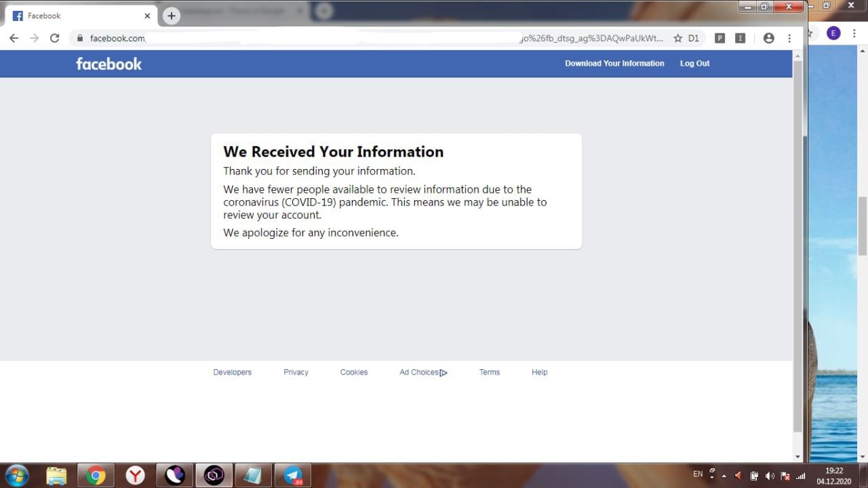Open the P extension icon

point(720,38)
